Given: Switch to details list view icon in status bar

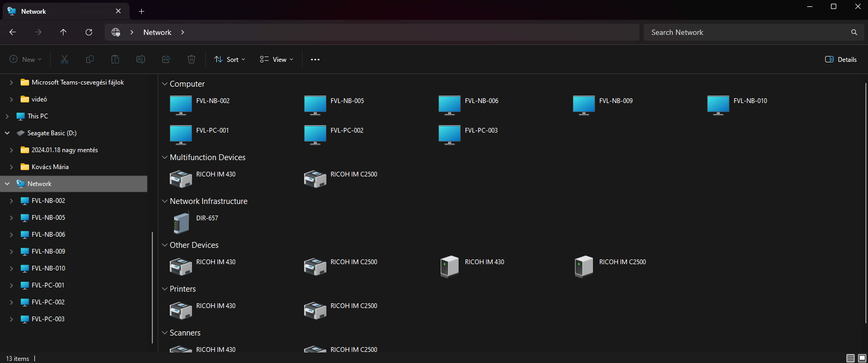Looking at the screenshot, I should pyautogui.click(x=851, y=358).
